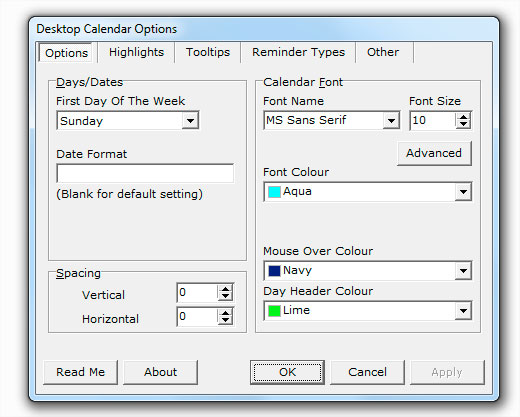Increase Font Size with up arrow
Image resolution: width=520 pixels, height=417 pixels.
click(x=463, y=117)
